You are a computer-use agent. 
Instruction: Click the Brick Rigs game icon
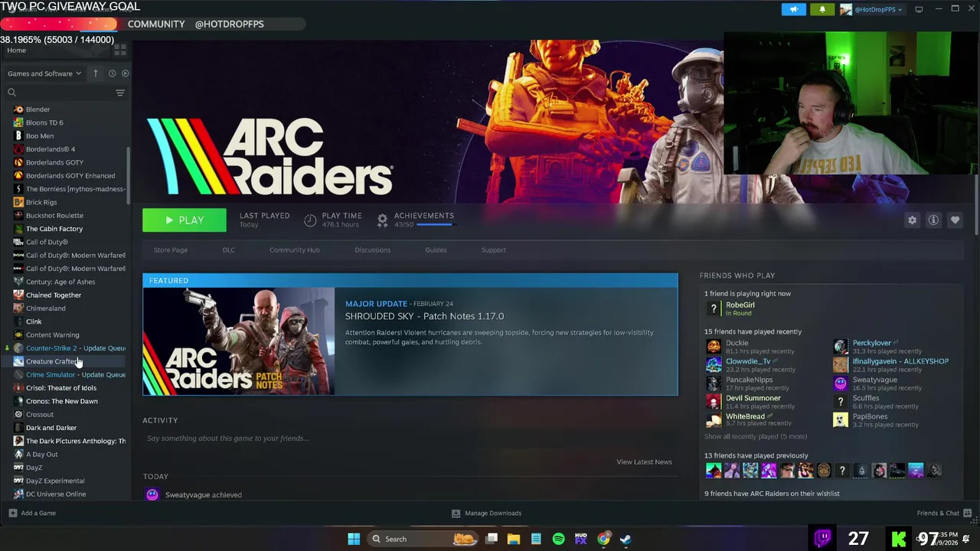pyautogui.click(x=18, y=202)
